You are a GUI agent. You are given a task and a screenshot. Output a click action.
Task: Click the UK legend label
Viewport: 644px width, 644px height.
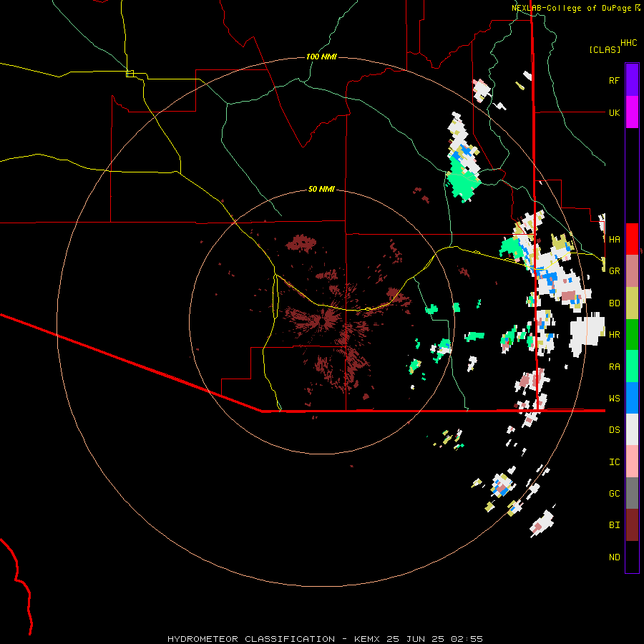[x=614, y=112]
